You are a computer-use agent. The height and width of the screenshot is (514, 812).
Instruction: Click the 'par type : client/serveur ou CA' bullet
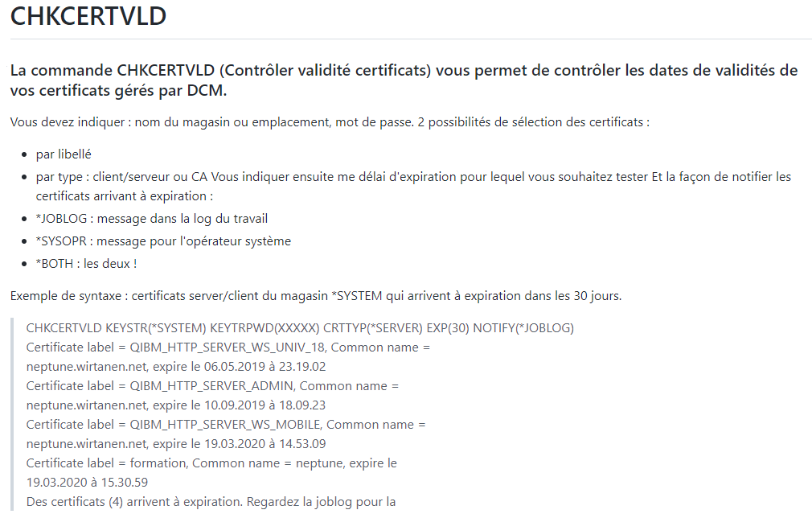tap(413, 187)
